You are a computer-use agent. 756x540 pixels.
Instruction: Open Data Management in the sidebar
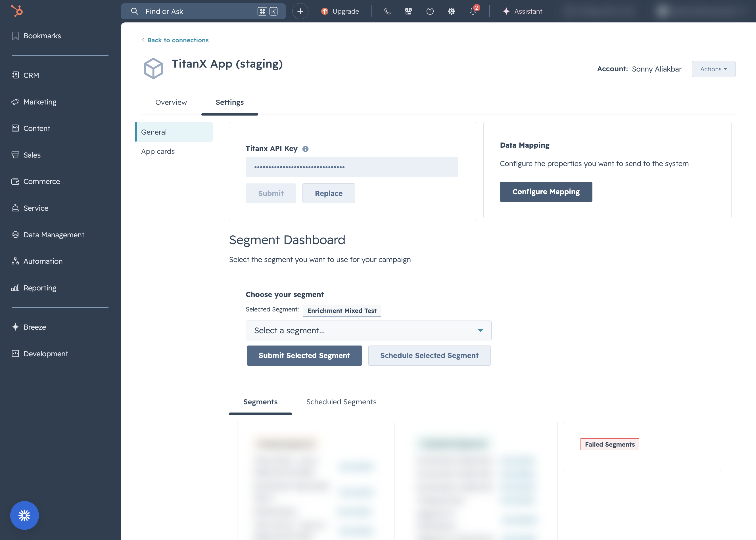tap(48, 235)
